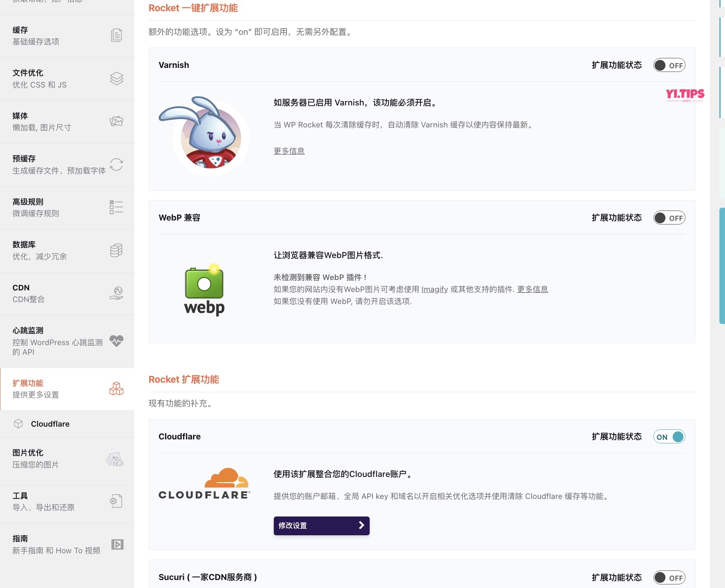
Task: Open the CDN整合 tab
Action: [x=67, y=294]
